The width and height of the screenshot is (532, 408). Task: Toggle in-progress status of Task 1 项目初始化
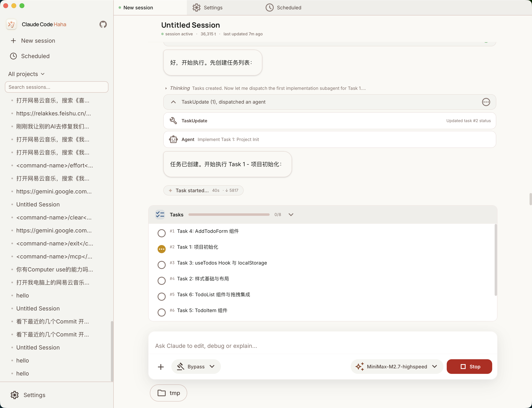[x=161, y=249]
